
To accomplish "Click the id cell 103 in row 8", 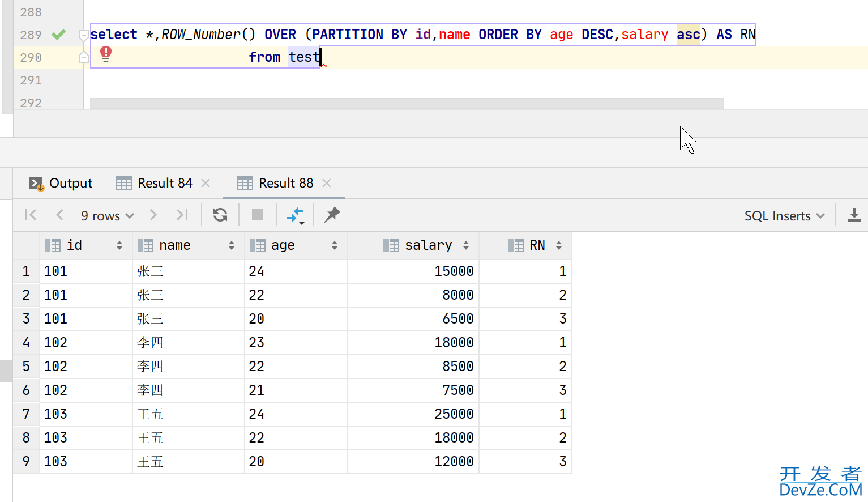I will (86, 438).
